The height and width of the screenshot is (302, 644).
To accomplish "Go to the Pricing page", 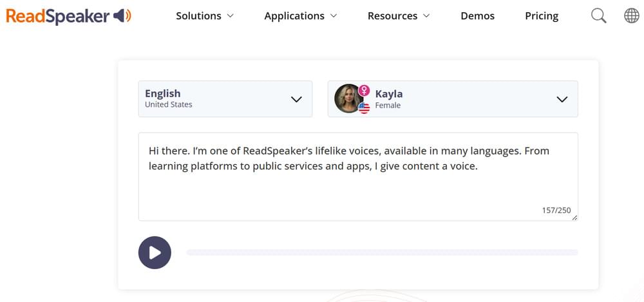I will coord(542,16).
